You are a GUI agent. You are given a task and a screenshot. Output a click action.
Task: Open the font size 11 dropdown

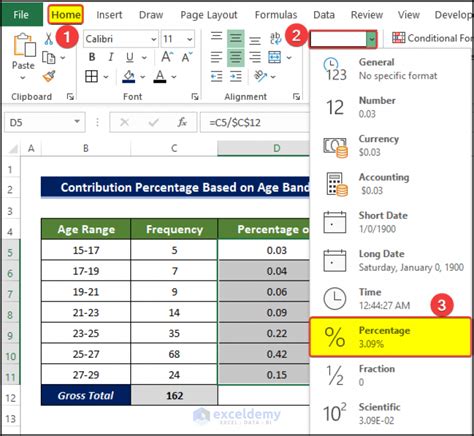point(189,39)
